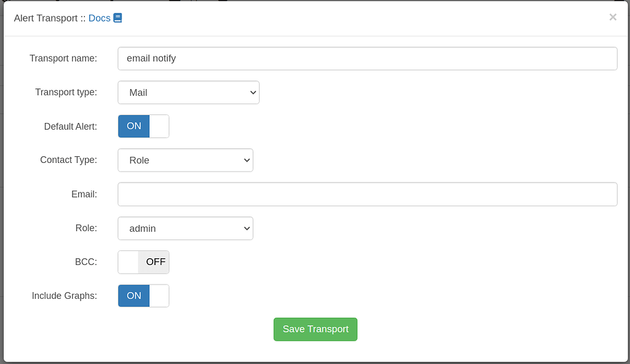
Task: Close the Alert Transport dialog
Action: click(613, 17)
